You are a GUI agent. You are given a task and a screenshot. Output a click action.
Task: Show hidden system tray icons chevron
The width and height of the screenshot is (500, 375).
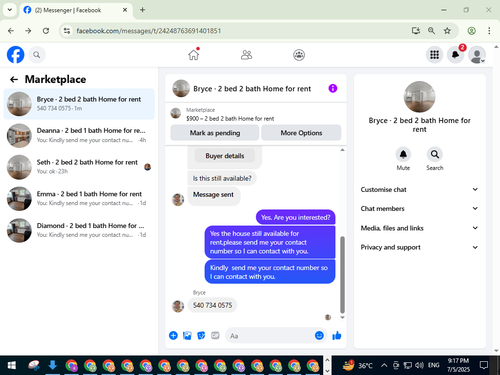[x=384, y=365]
